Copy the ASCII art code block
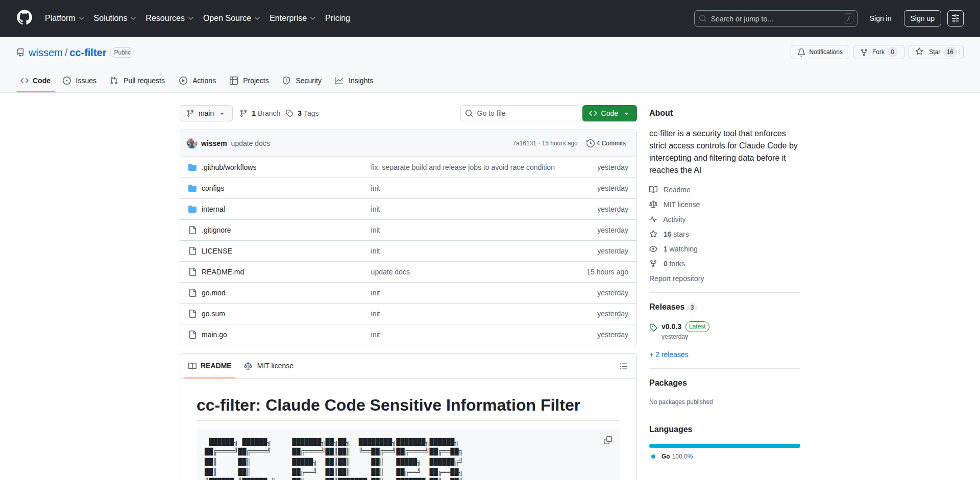Screen dimensions: 980x480 (607, 440)
